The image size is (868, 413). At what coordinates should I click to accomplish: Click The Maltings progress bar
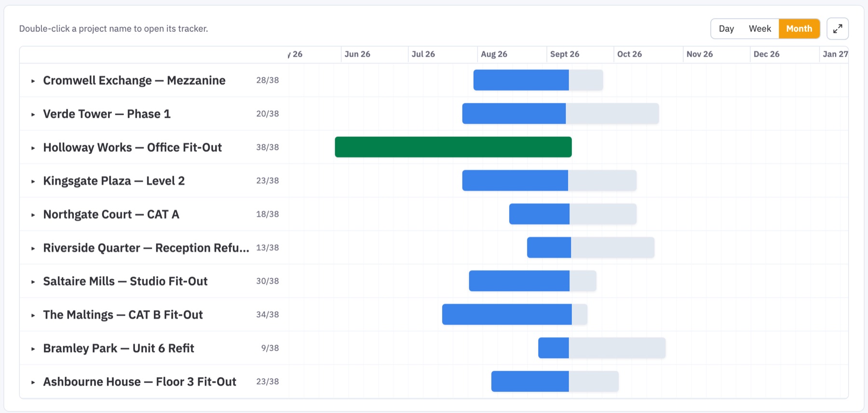tap(515, 314)
